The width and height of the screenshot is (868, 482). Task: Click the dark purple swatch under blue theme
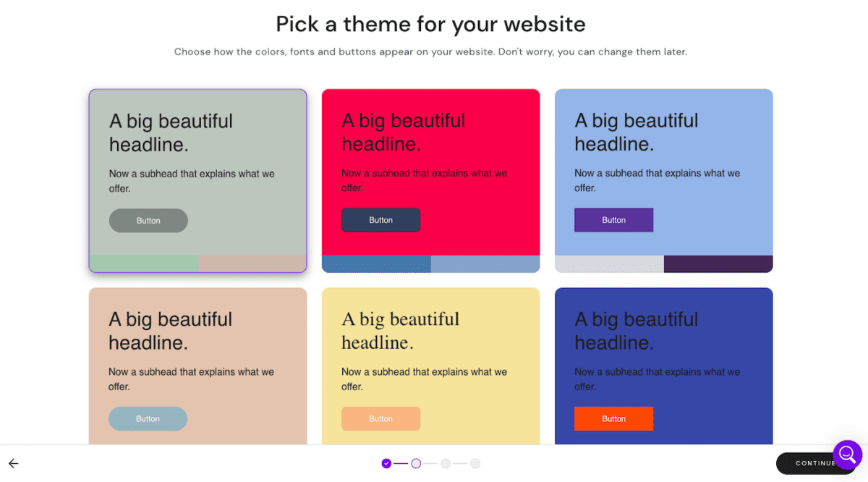point(718,264)
